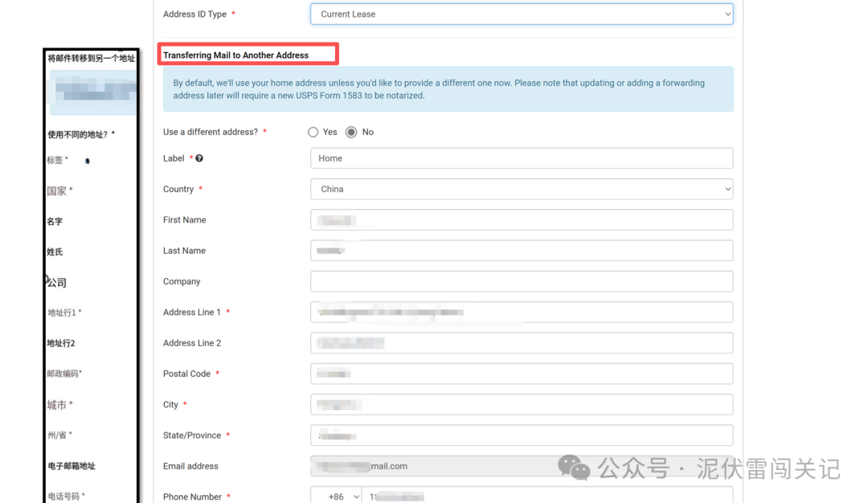This screenshot has width=868, height=503.
Task: Click the Phone Number input field
Action: point(547,497)
